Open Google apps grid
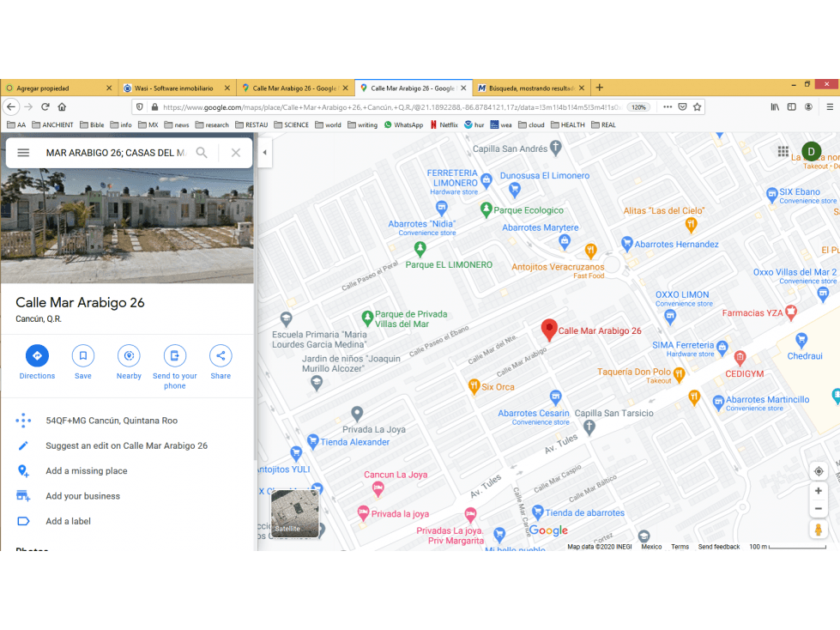Image resolution: width=840 pixels, height=630 pixels. click(x=783, y=152)
